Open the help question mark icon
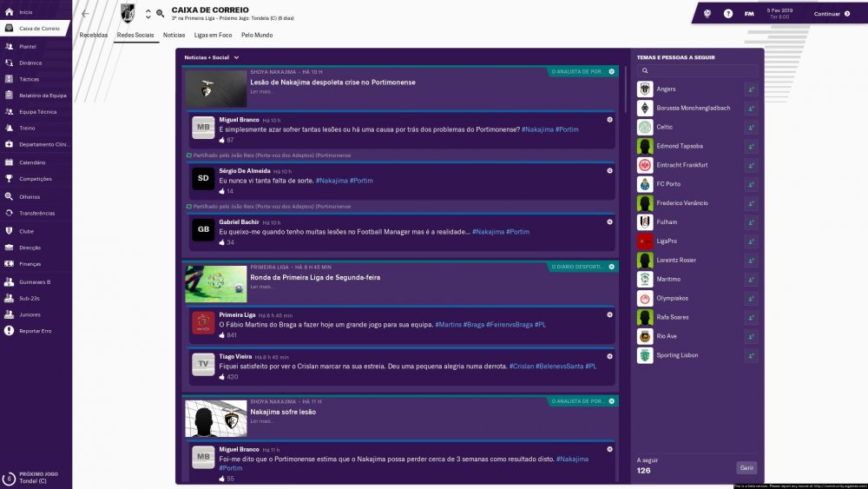868x489 pixels. point(728,14)
